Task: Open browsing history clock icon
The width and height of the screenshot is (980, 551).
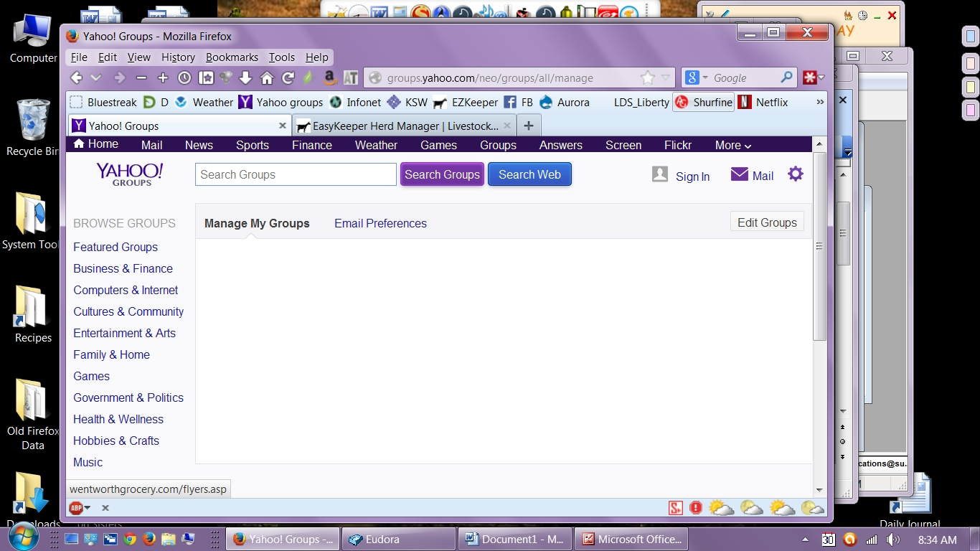Action: tap(184, 77)
